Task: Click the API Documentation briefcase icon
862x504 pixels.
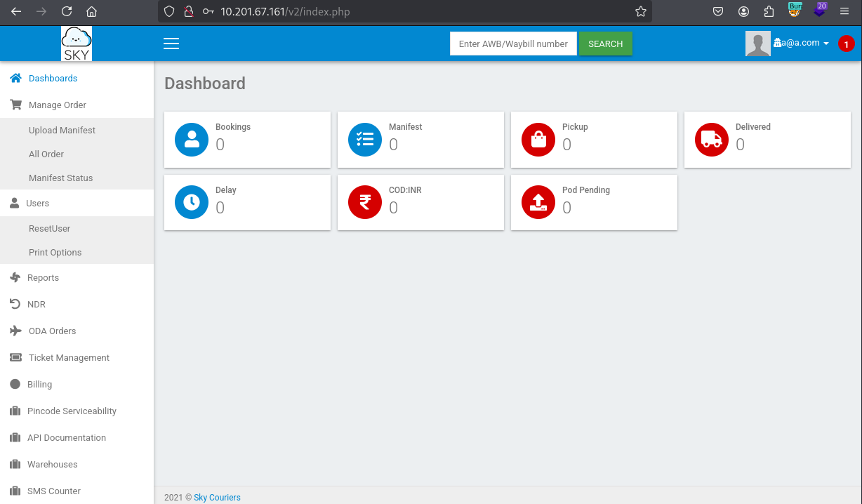Action: (15, 437)
